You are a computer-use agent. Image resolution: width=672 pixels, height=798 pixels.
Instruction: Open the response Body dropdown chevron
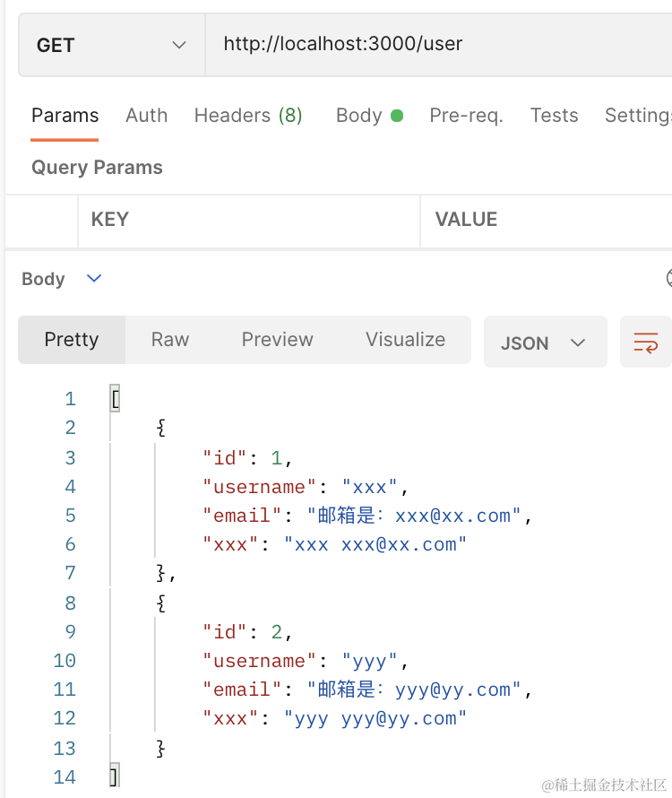coord(94,279)
